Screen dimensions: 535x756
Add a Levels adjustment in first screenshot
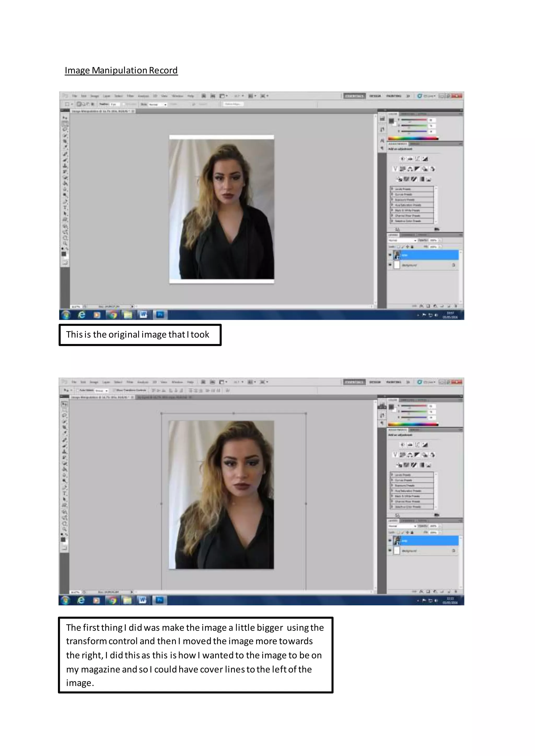click(410, 159)
